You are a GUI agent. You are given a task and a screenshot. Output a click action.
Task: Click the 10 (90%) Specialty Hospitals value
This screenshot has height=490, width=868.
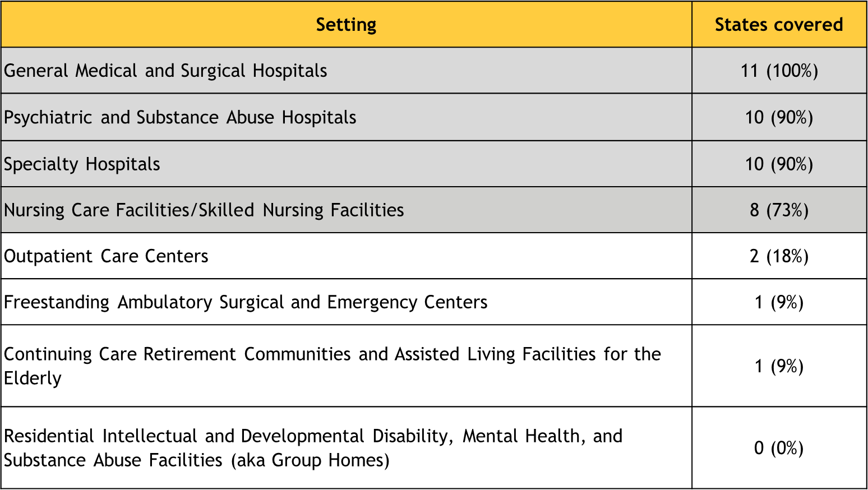779,164
